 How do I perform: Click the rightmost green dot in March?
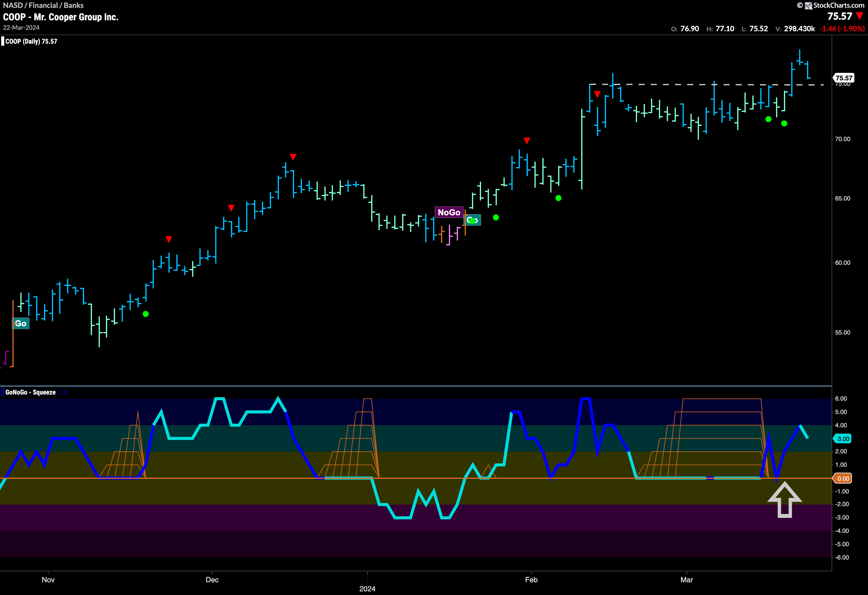point(784,123)
